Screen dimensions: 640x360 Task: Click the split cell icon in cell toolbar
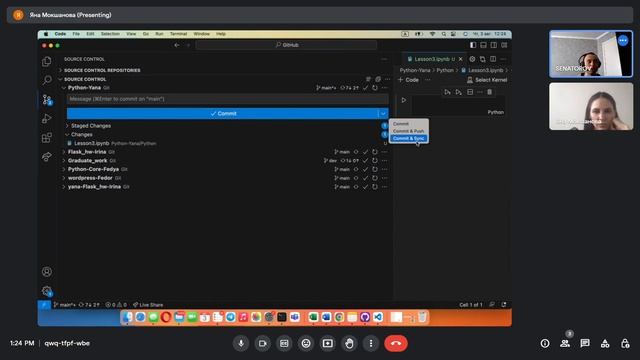coord(470,92)
